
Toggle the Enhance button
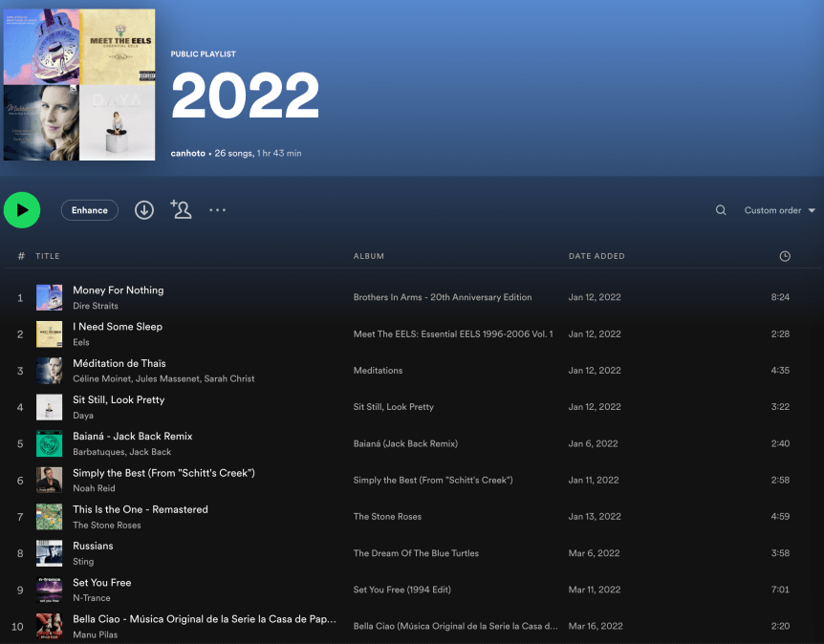[x=90, y=210]
